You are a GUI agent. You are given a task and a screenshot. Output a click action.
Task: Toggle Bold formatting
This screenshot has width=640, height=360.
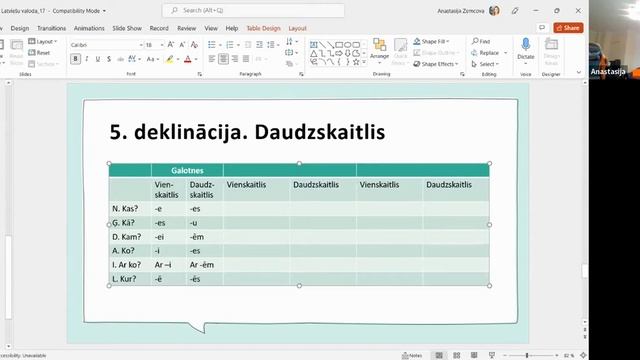75,59
